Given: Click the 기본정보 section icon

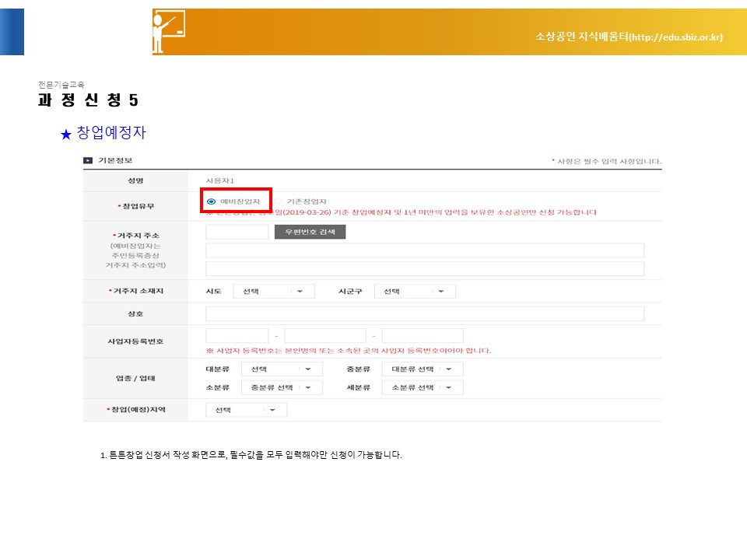Looking at the screenshot, I should (88, 160).
